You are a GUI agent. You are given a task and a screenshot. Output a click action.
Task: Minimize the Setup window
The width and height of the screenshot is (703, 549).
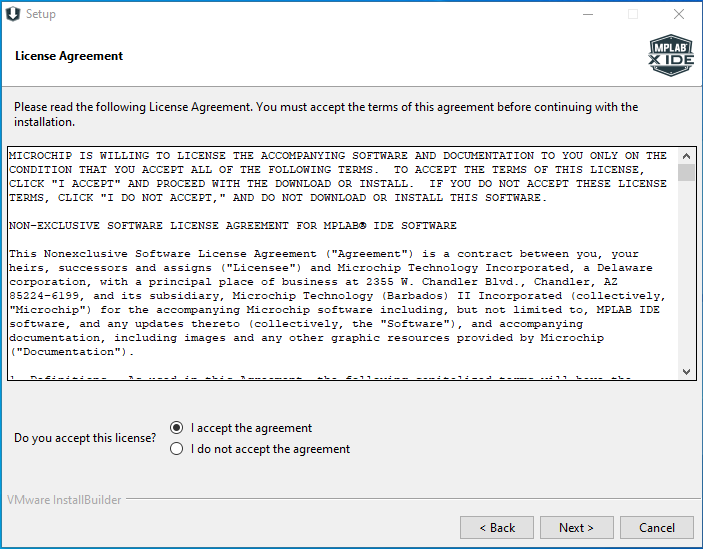[x=588, y=14]
